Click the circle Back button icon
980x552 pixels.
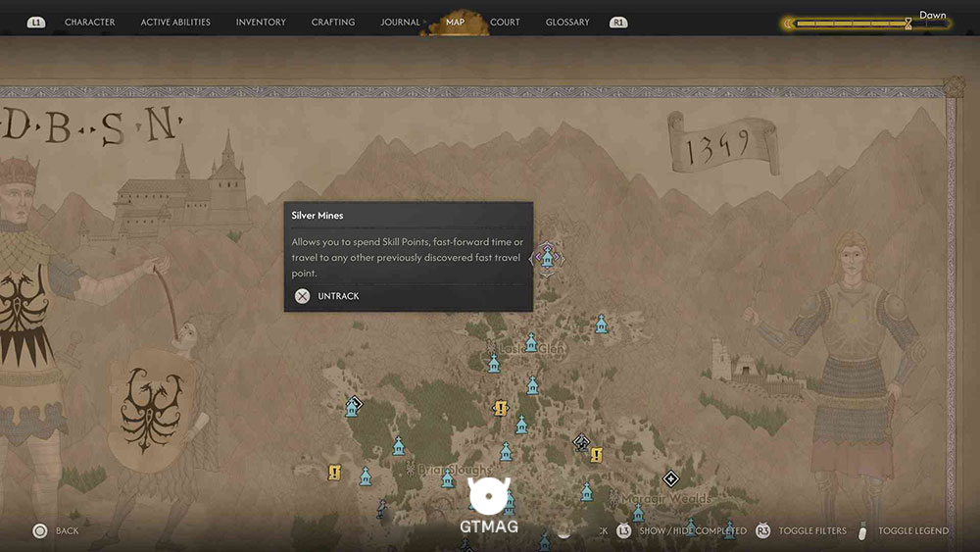(x=40, y=530)
